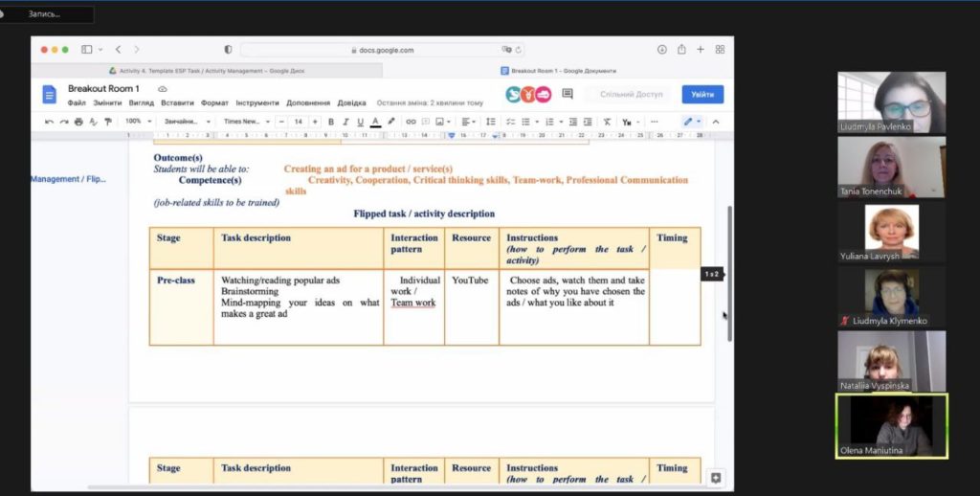Select Olena Maniutina's video thumbnail

[891, 426]
